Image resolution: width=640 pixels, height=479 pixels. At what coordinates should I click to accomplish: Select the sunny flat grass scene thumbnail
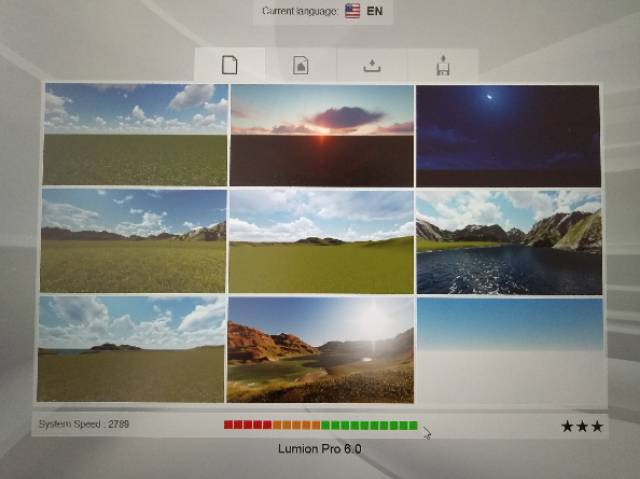pos(135,134)
